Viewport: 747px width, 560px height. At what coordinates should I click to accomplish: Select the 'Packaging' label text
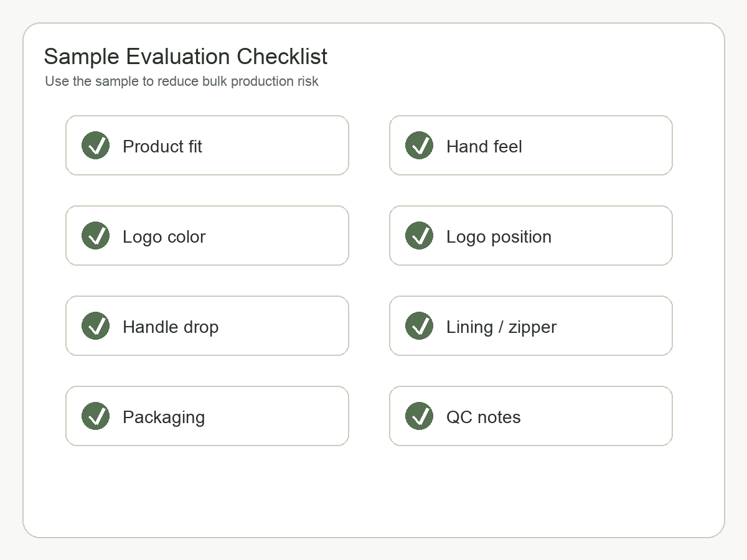tap(164, 417)
